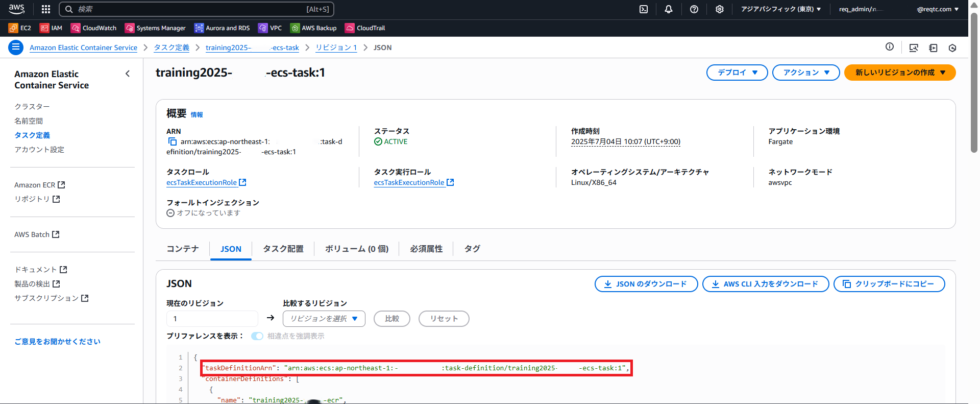The height and width of the screenshot is (404, 980).
Task: Click AWS CLI 入力をダウンロード button
Action: click(x=765, y=284)
